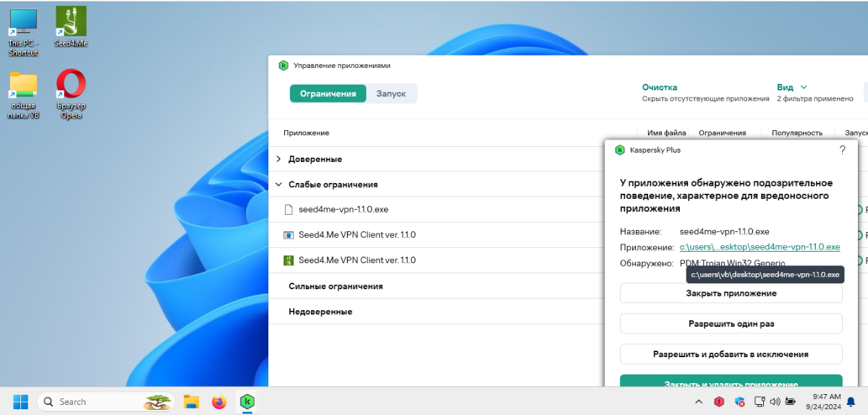Launch Браузер Opera from the desktop
The width and height of the screenshot is (868, 415).
pos(71,94)
